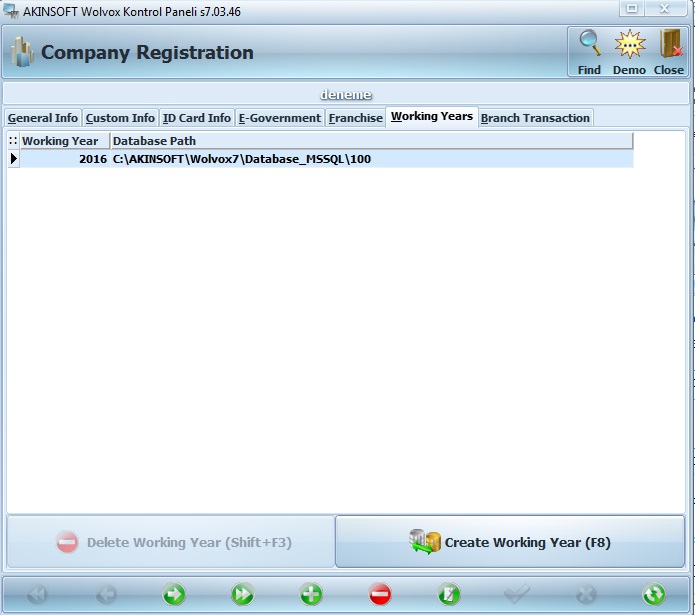Click the Find magnifier icon
This screenshot has height=615, width=695.
click(590, 44)
